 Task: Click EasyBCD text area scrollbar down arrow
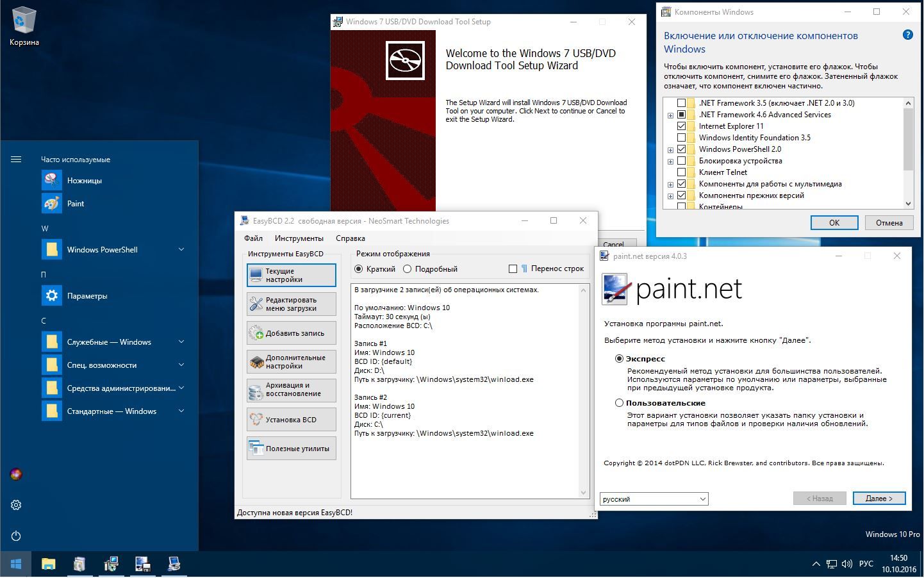point(583,493)
